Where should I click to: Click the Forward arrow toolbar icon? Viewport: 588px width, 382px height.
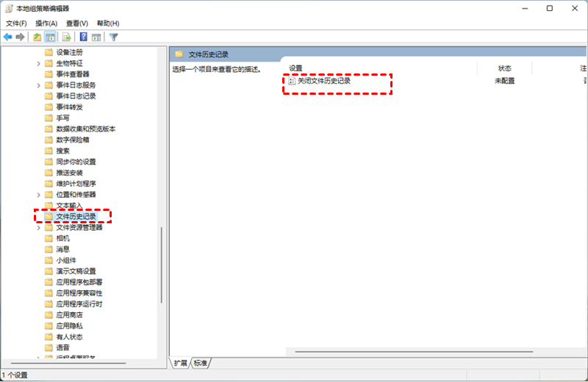point(21,37)
